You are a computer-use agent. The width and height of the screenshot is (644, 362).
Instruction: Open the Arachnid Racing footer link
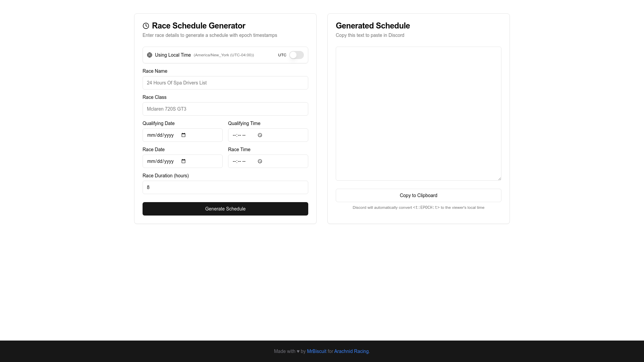click(x=351, y=351)
